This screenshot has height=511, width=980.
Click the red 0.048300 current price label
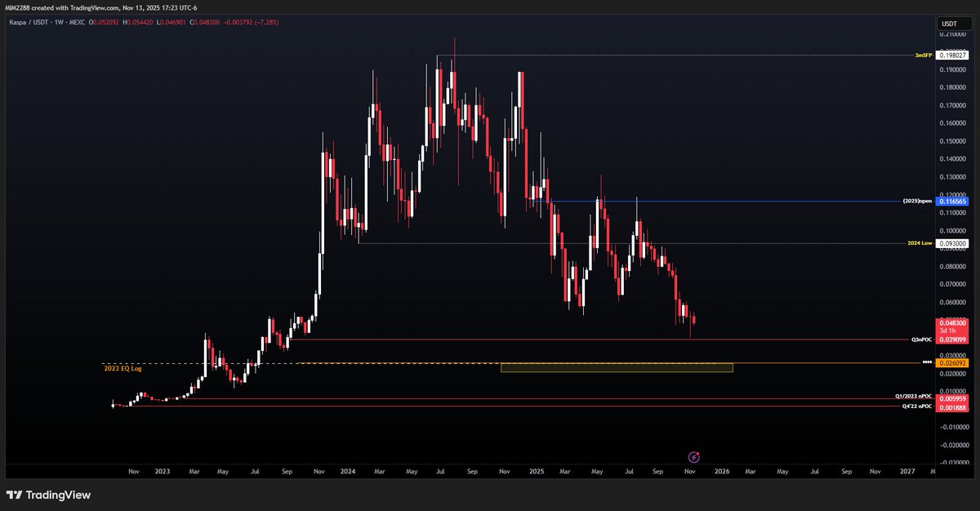951,323
